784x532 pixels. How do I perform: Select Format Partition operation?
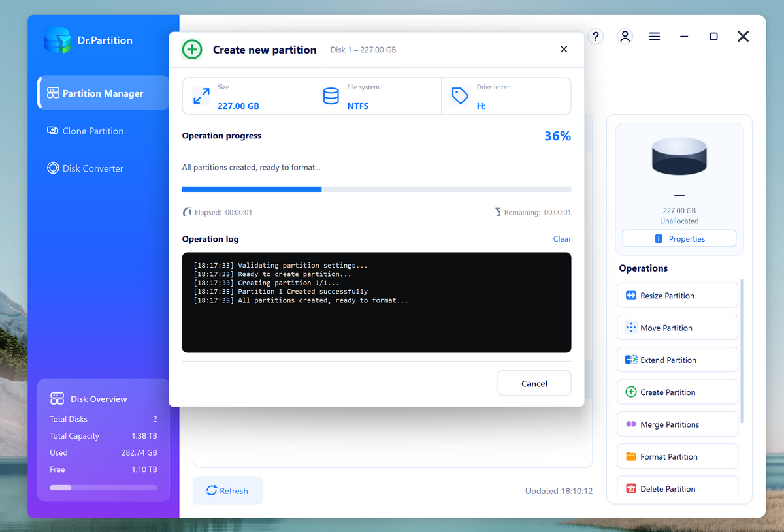678,456
